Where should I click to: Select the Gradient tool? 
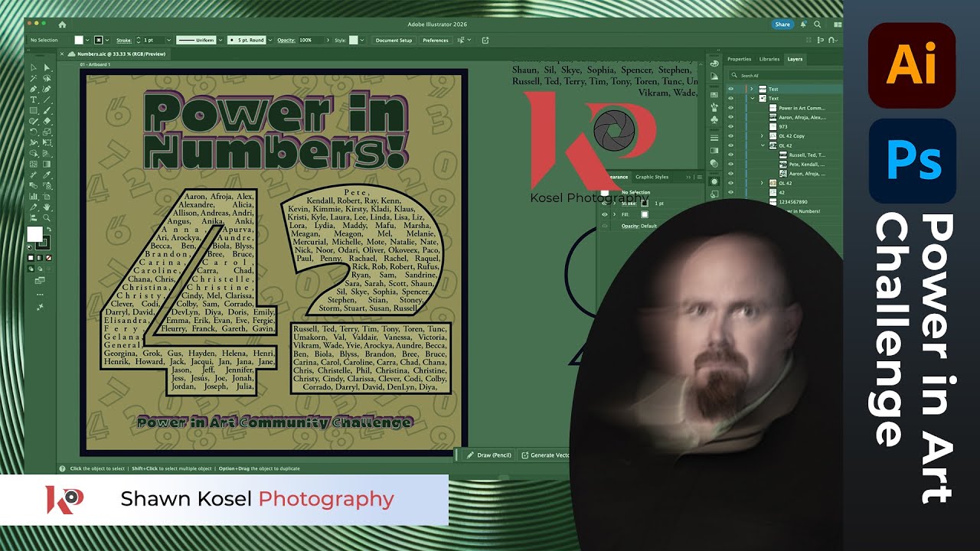click(x=47, y=165)
